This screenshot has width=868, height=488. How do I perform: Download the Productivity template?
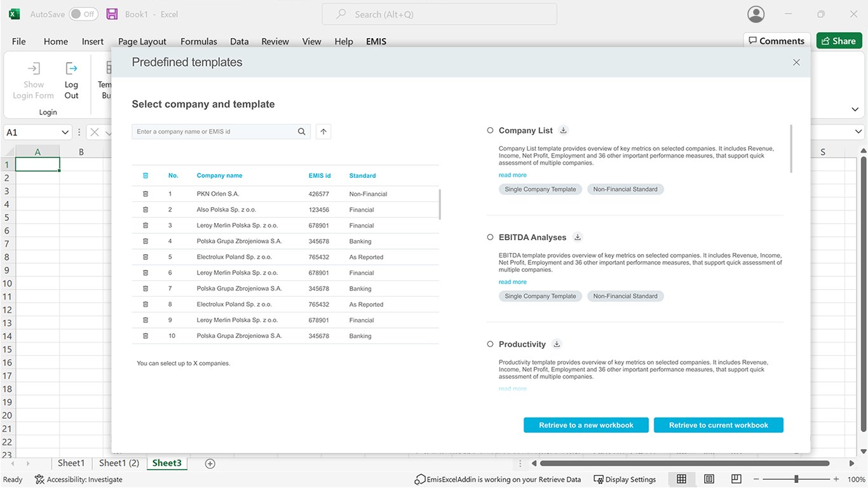point(557,344)
